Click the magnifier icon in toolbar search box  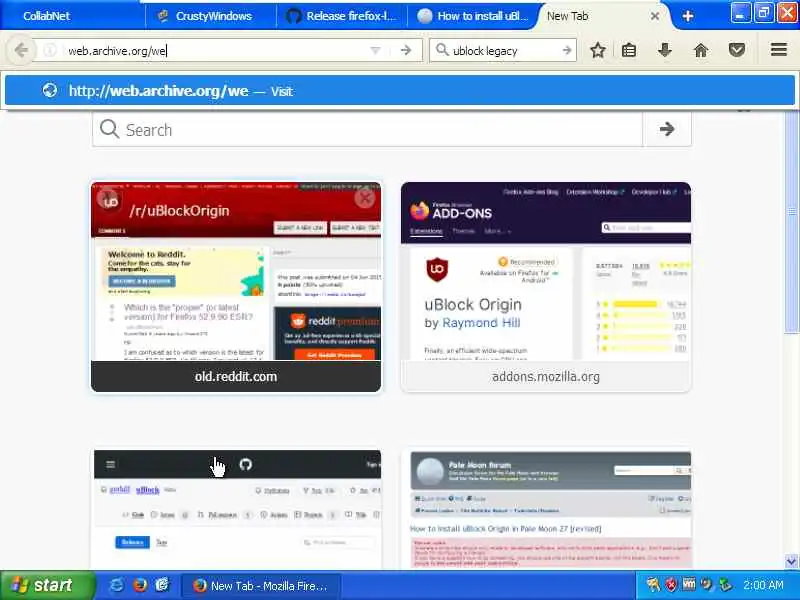pos(442,50)
